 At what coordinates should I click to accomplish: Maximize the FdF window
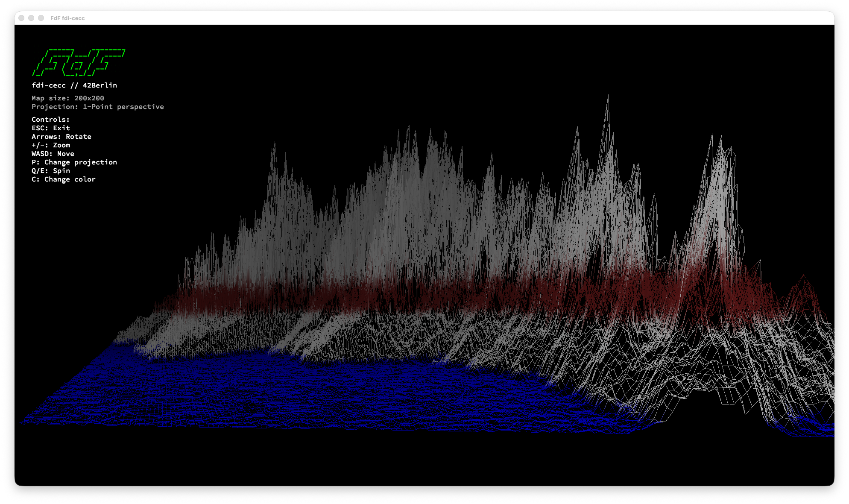click(41, 18)
